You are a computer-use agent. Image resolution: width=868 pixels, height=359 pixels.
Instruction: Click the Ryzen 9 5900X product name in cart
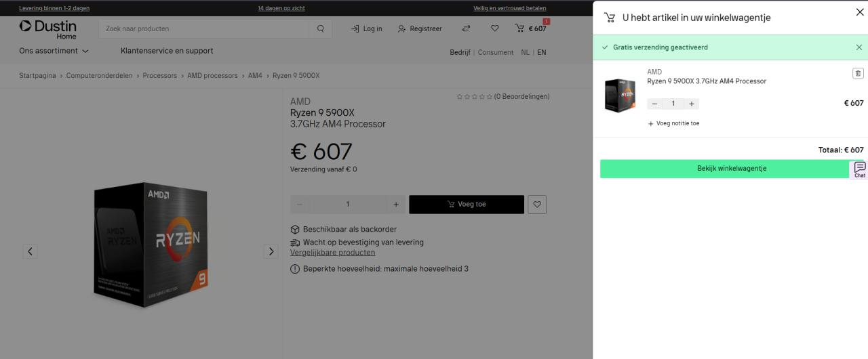(x=707, y=81)
